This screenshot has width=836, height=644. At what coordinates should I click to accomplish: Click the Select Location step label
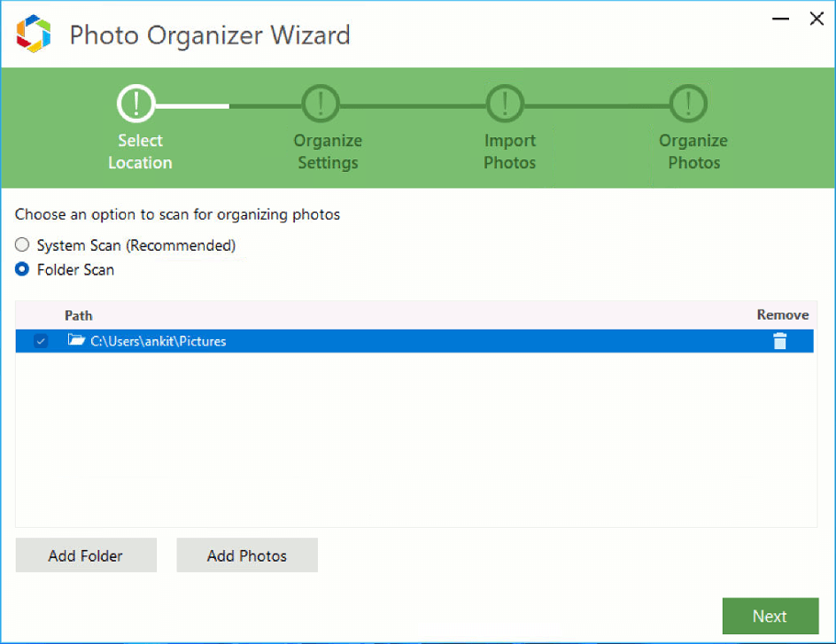point(140,151)
